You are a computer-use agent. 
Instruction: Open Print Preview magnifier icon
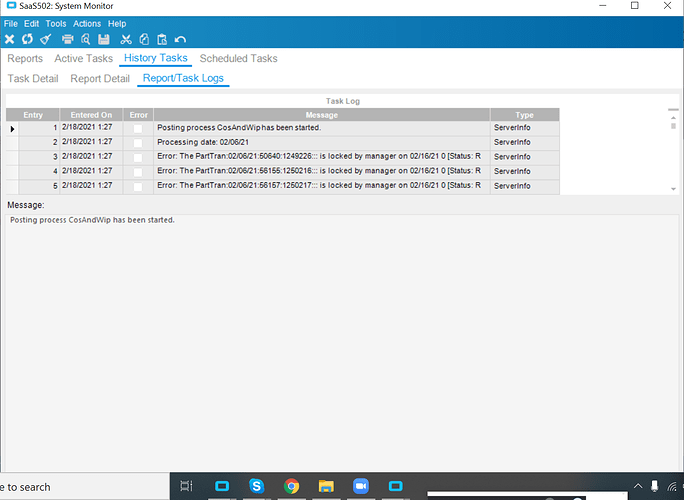point(86,40)
